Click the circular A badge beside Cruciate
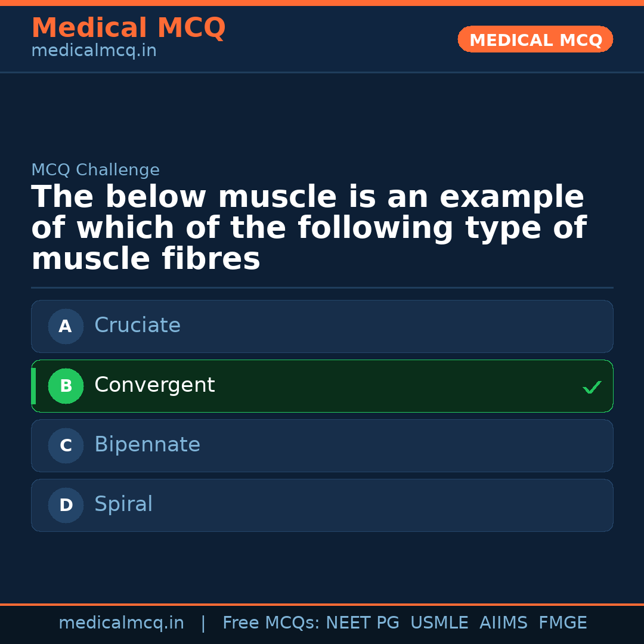 click(x=66, y=326)
